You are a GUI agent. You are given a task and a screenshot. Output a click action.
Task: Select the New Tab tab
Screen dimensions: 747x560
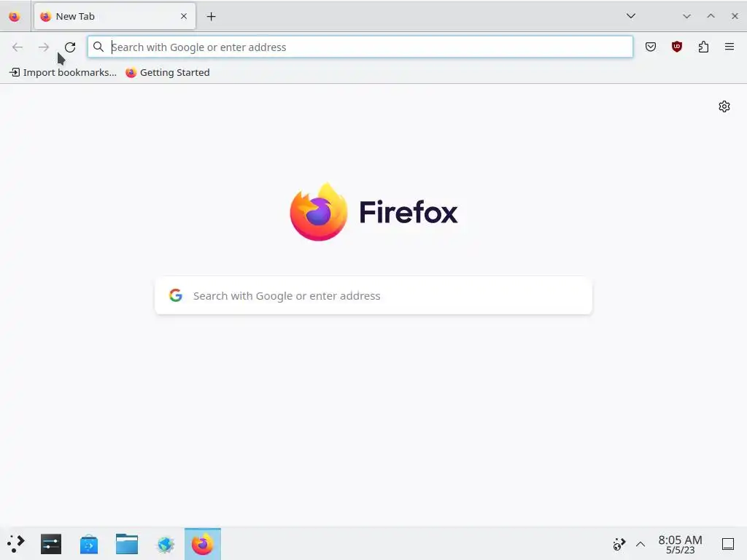tap(115, 17)
